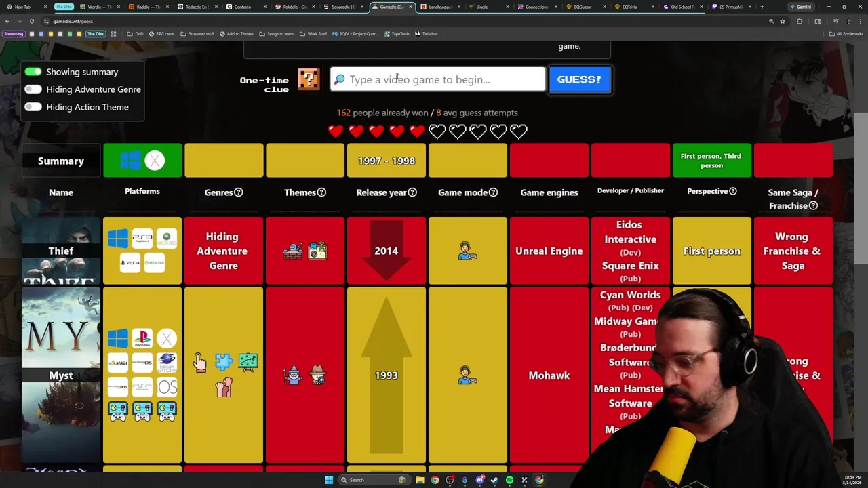Expand the DnD bookmarks folder
868x488 pixels.
pos(135,33)
